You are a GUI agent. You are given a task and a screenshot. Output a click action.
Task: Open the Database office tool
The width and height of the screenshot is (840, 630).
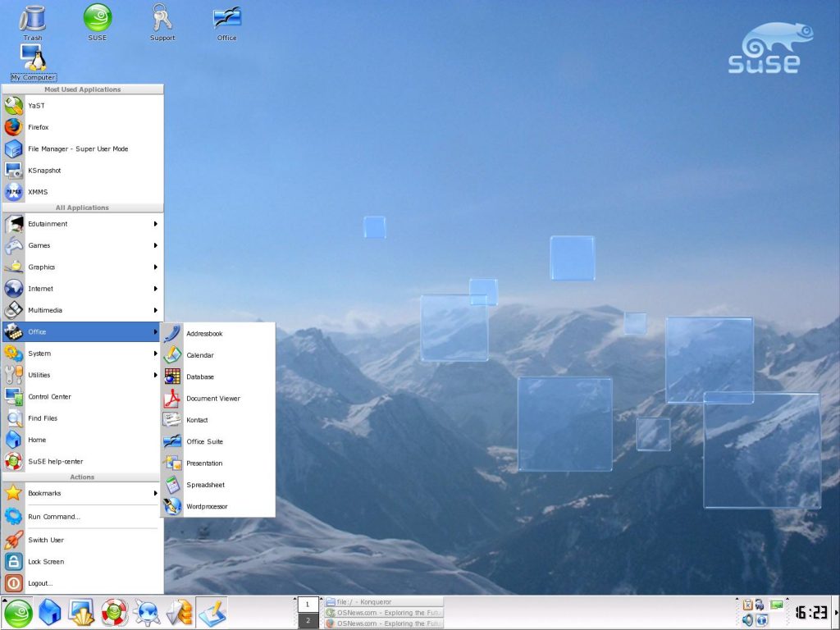point(201,377)
